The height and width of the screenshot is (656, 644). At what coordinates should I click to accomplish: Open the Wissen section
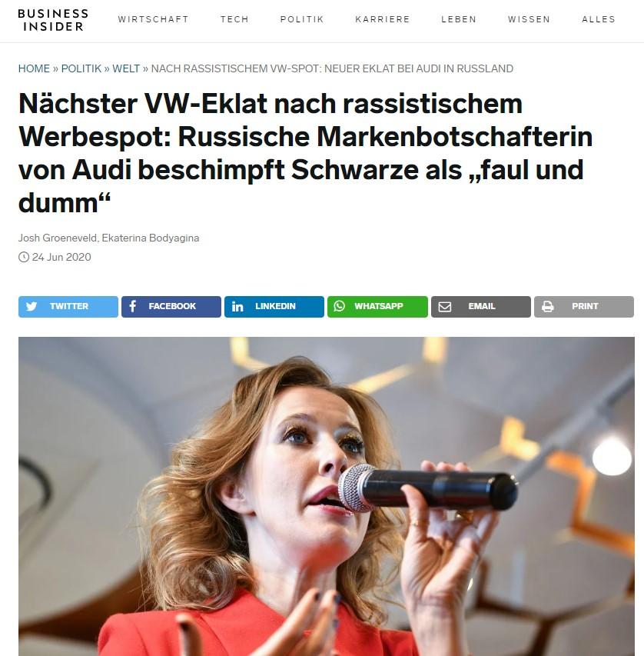tap(529, 19)
